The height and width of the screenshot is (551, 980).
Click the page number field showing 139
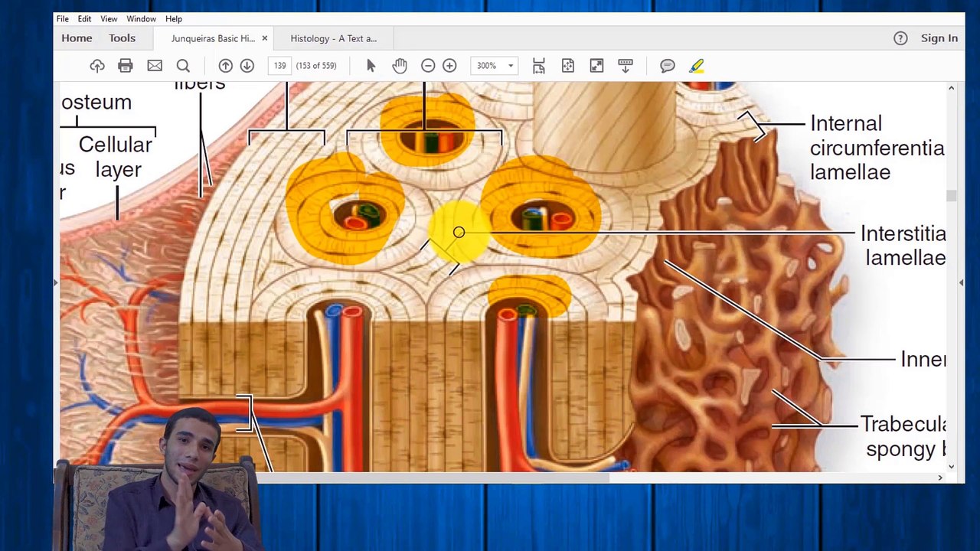point(280,66)
